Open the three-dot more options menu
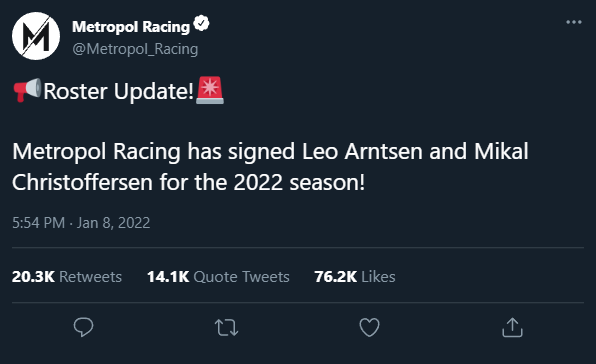This screenshot has width=596, height=364. click(x=574, y=22)
